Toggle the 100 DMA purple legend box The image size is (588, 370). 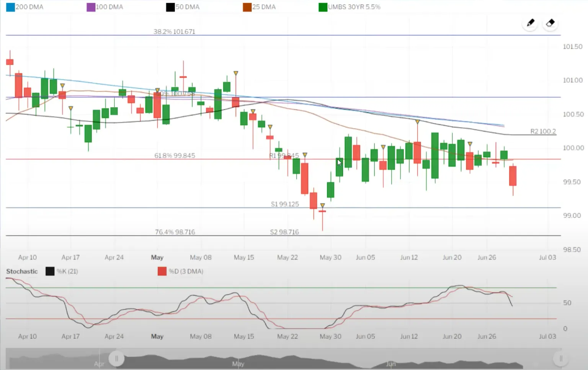(x=91, y=7)
